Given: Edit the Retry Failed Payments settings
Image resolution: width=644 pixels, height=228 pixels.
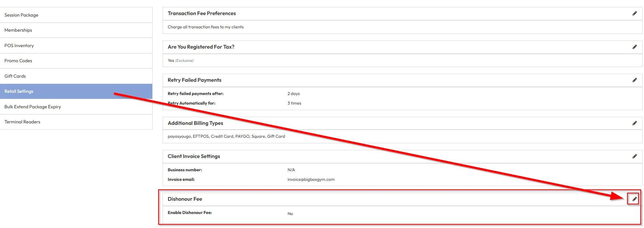Looking at the screenshot, I should pos(634,80).
